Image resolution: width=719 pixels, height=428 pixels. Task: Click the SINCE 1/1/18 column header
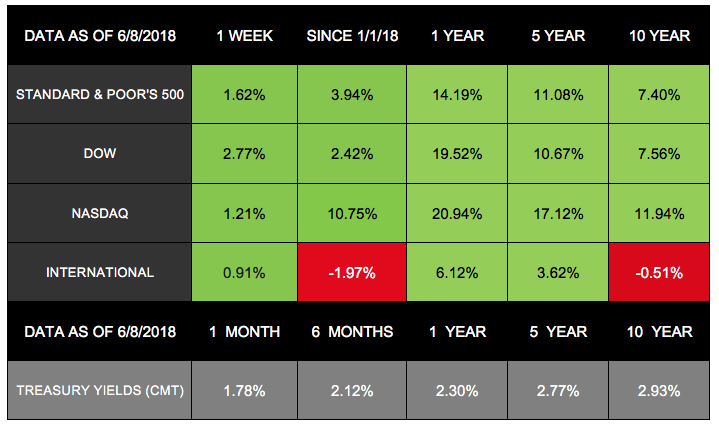pyautogui.click(x=351, y=35)
